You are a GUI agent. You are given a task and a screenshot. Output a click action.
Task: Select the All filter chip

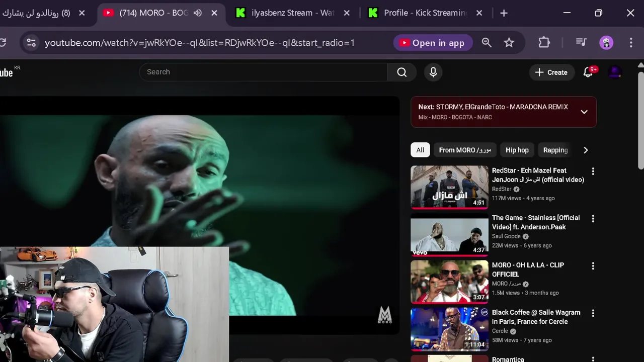pos(420,150)
